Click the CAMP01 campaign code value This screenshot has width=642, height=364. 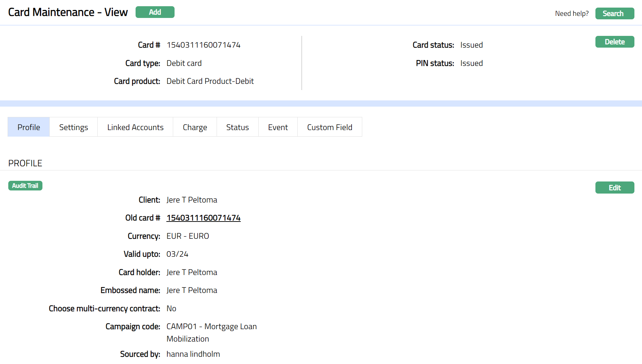point(211,327)
